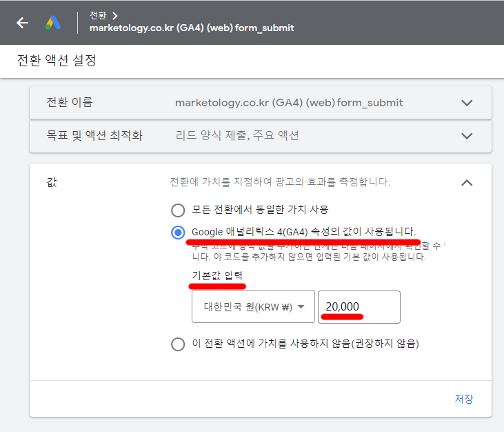Click the 20,000 default value field
This screenshot has height=432, width=504.
pyautogui.click(x=359, y=307)
